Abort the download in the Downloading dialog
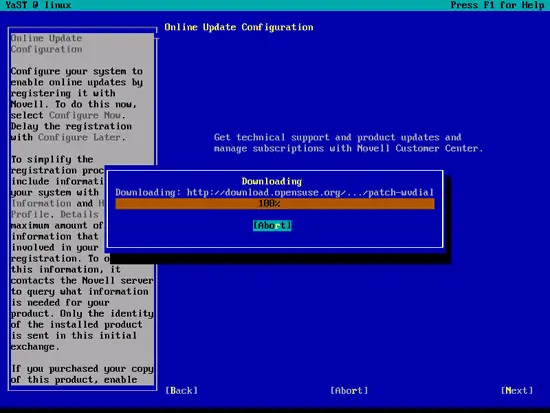550x413 pixels. [272, 225]
